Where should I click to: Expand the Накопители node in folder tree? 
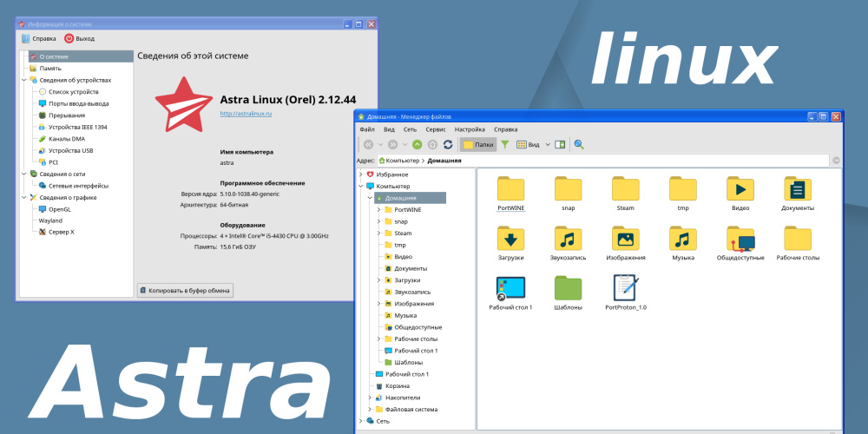click(x=370, y=398)
